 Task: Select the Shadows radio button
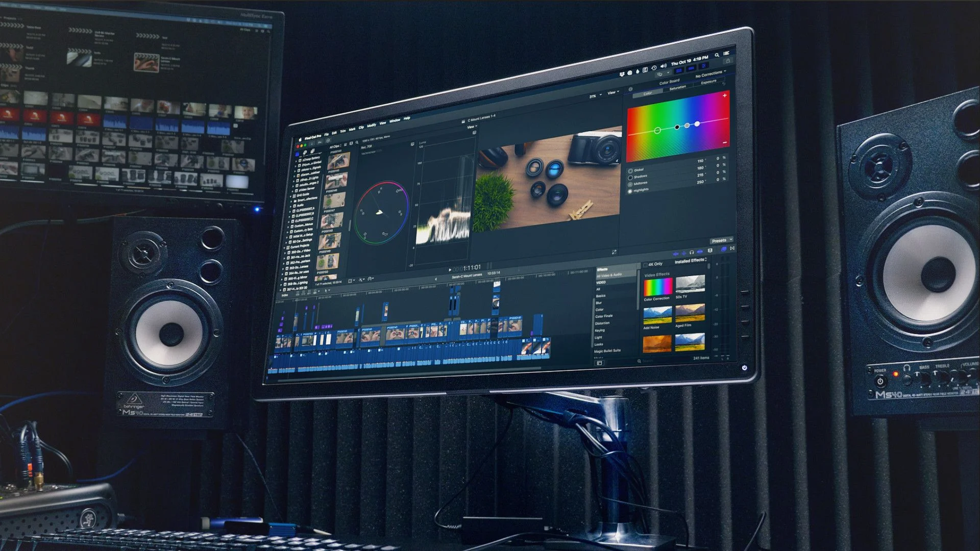click(630, 178)
